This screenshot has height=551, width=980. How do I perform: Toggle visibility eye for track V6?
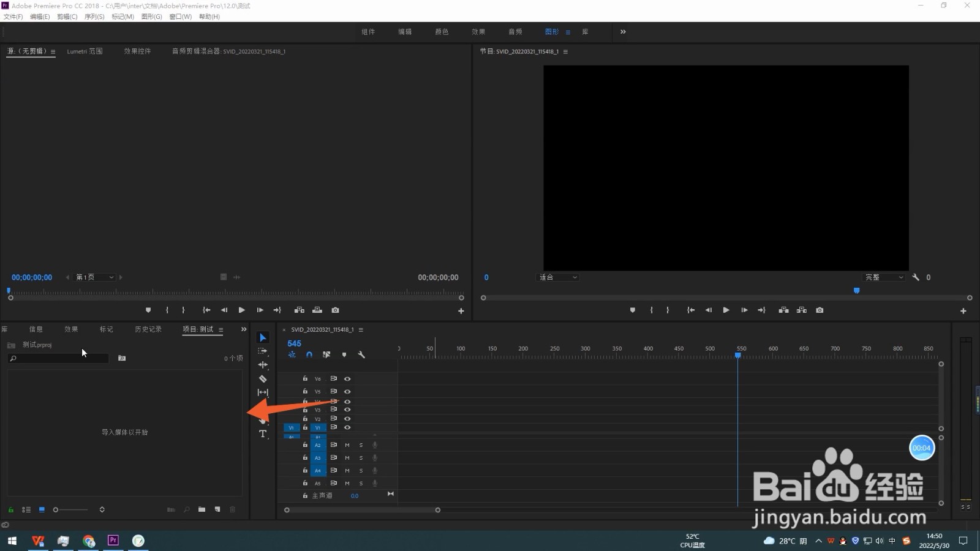click(347, 379)
